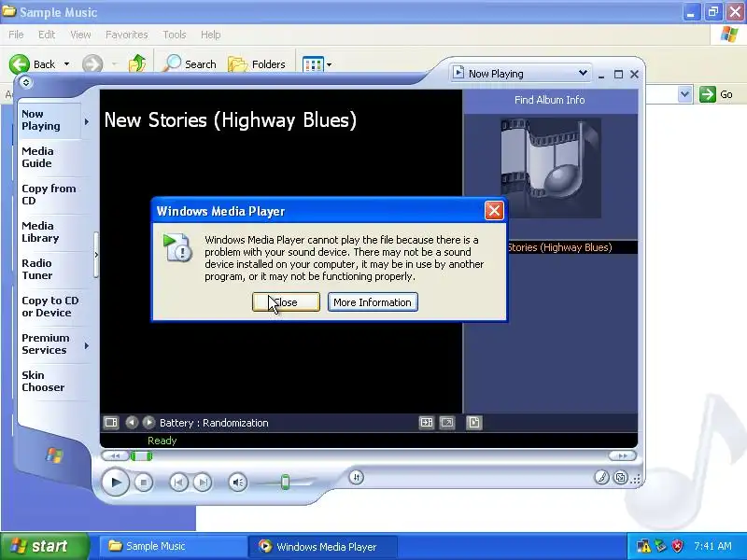Expand Premium Services submenu arrow

point(87,345)
